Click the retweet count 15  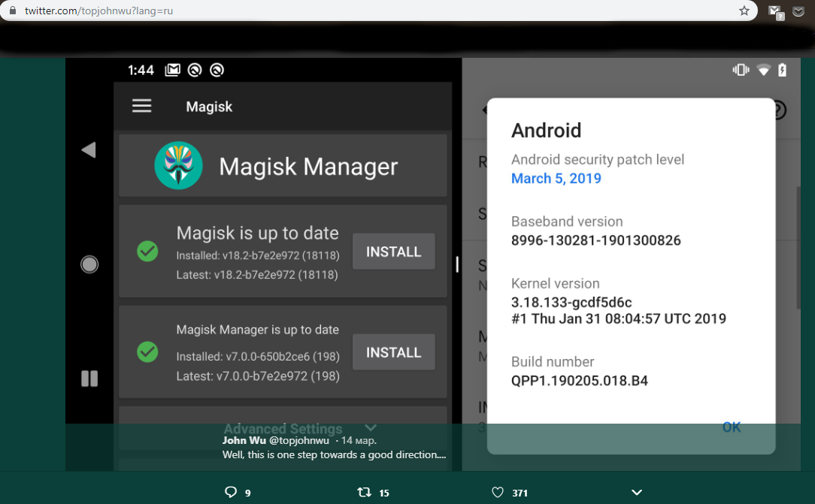coord(384,493)
